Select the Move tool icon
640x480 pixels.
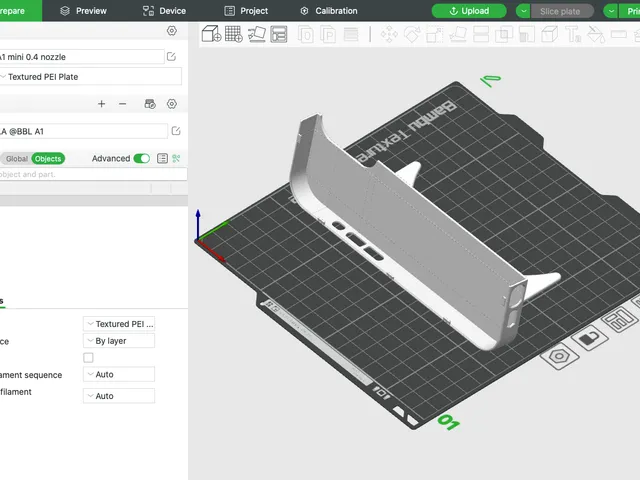point(389,34)
